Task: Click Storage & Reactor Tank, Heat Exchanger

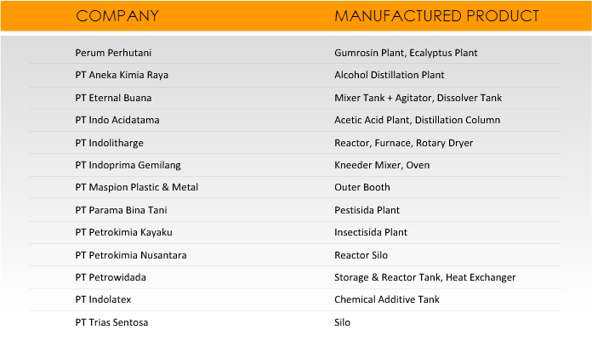Action: coord(424,277)
